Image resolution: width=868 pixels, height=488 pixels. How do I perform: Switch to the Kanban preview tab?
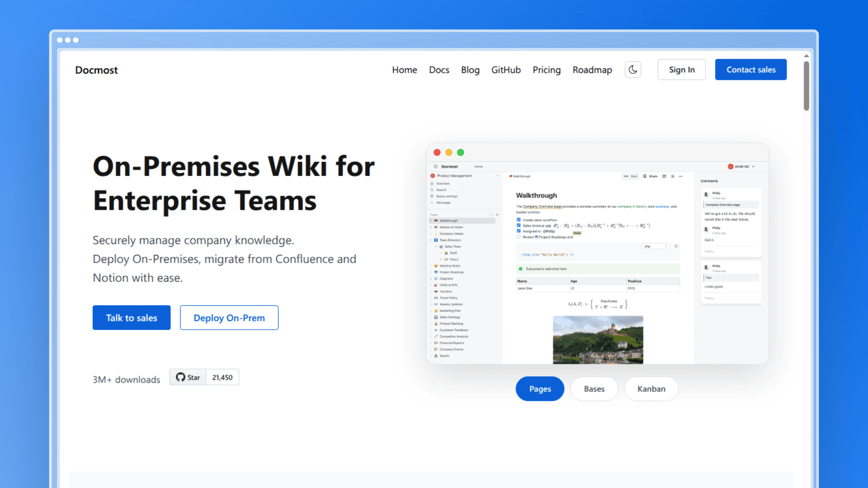pos(651,389)
